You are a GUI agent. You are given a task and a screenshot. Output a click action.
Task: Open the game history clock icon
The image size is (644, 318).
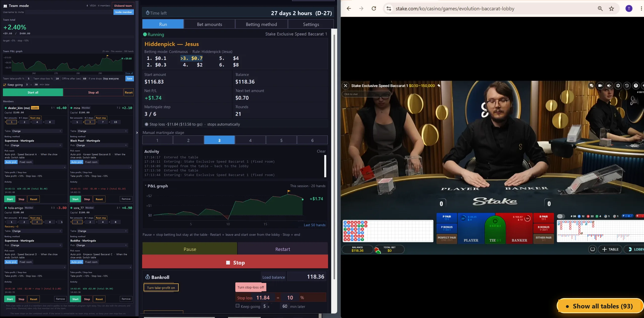[627, 86]
